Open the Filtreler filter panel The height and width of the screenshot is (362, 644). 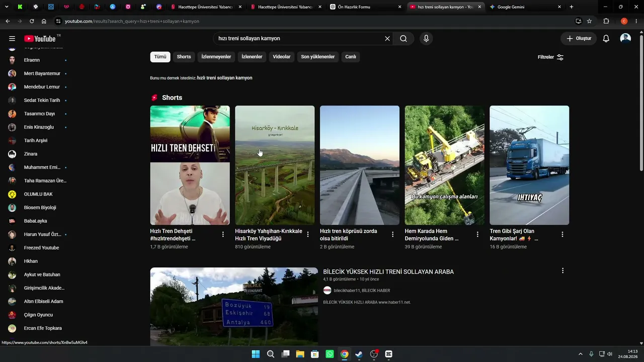[x=551, y=57]
